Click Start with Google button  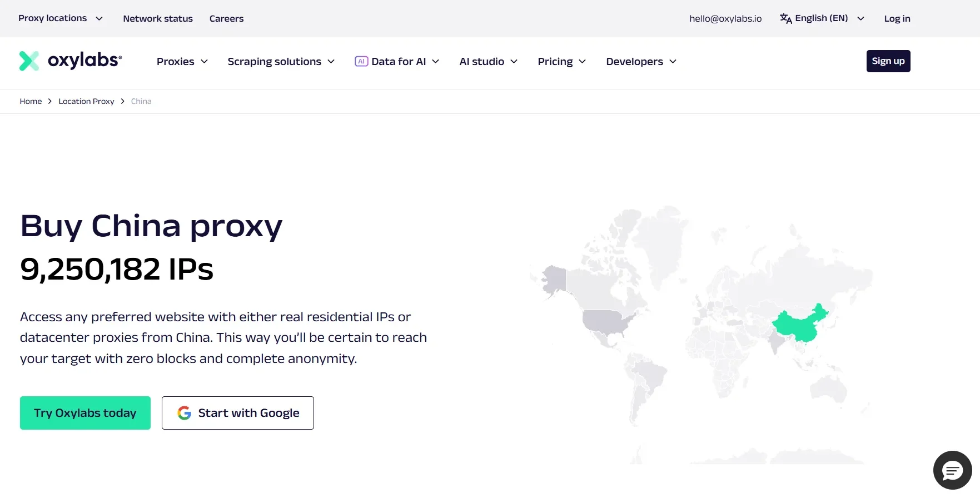click(x=238, y=413)
